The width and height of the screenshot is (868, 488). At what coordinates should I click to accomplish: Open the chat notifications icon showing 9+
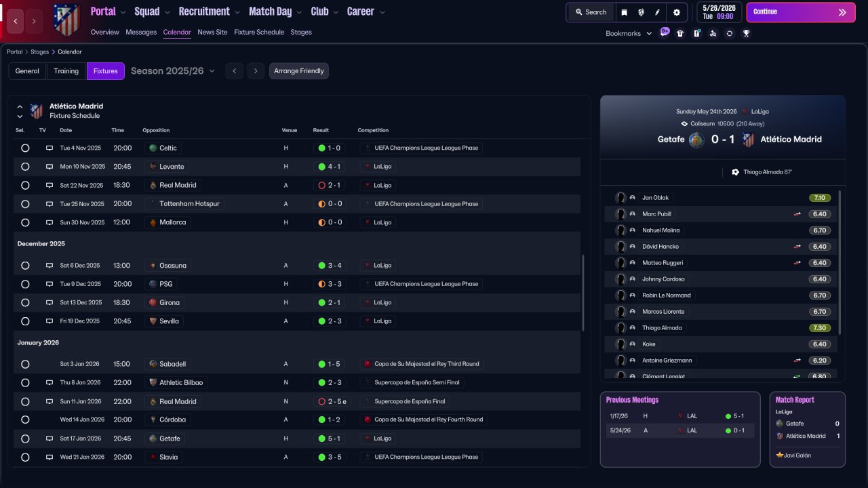664,33
